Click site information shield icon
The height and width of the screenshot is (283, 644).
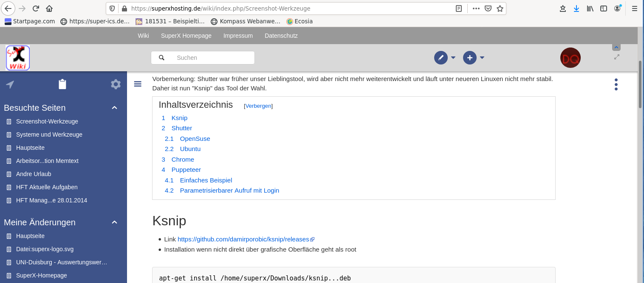pos(112,8)
